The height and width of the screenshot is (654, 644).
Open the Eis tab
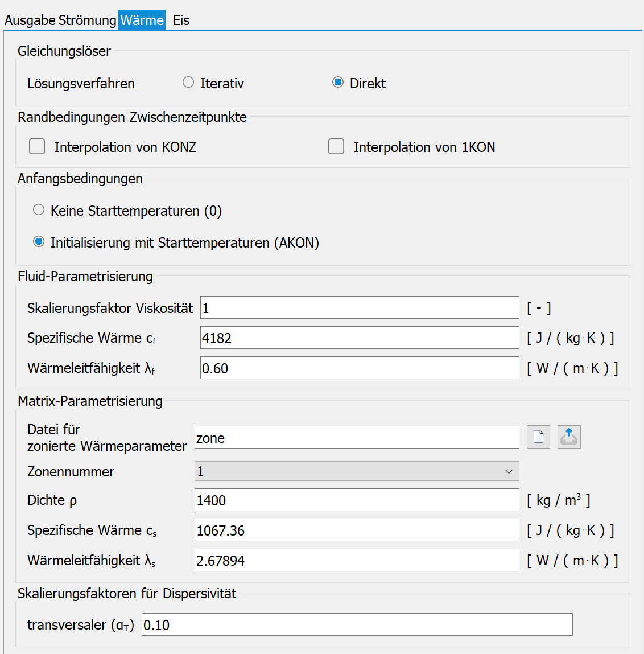[x=181, y=20]
